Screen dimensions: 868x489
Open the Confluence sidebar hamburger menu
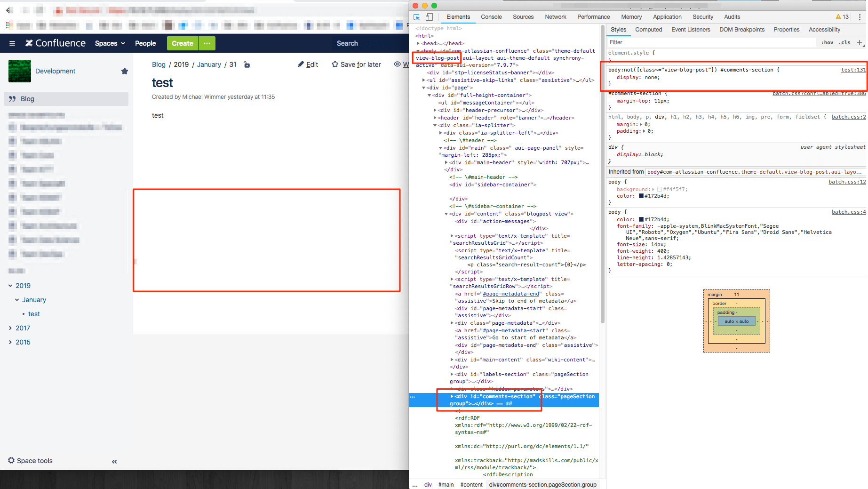pyautogui.click(x=12, y=43)
